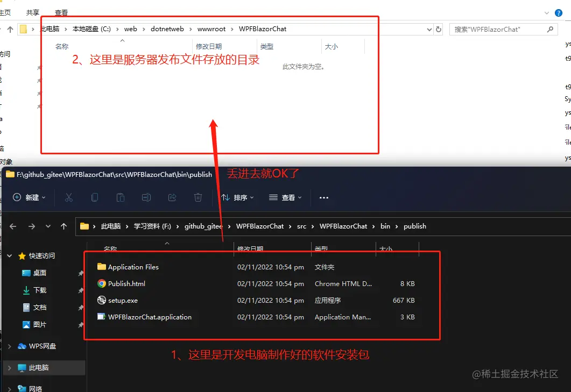Click the yellow star Quick access icon
571x392 pixels.
tap(22, 256)
